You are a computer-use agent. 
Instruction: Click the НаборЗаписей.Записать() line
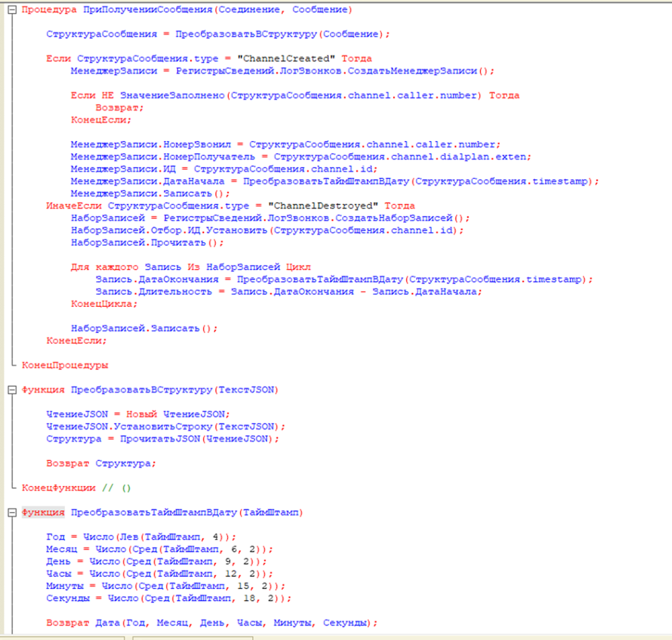144,328
